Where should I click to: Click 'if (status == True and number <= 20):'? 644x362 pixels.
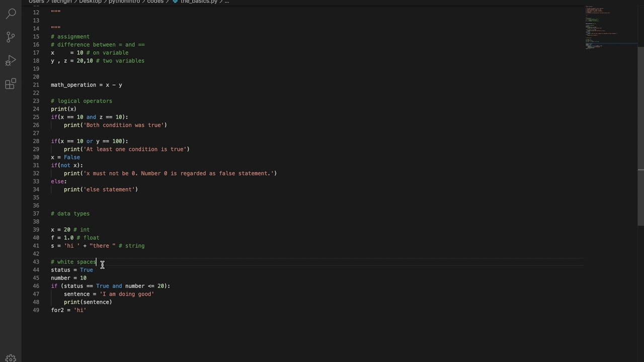point(111,286)
